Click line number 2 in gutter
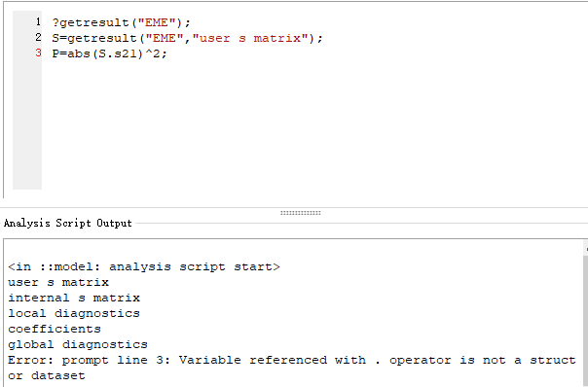The height and width of the screenshot is (387, 588). coord(38,38)
